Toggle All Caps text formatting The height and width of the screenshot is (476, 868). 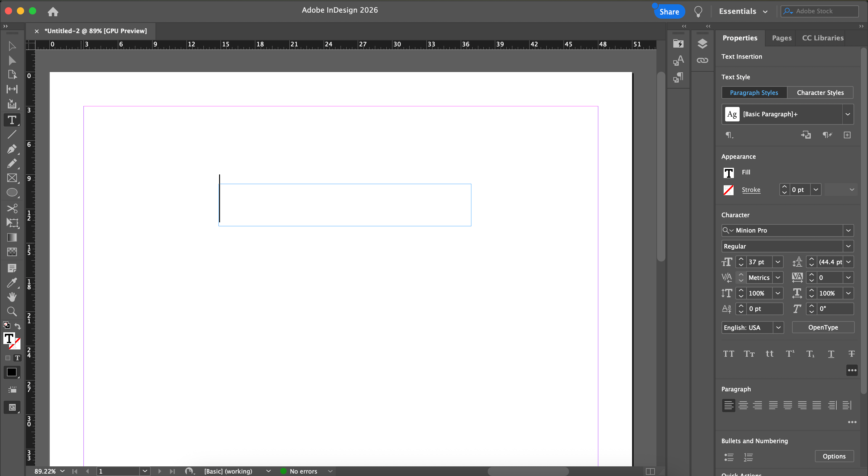[x=728, y=354]
